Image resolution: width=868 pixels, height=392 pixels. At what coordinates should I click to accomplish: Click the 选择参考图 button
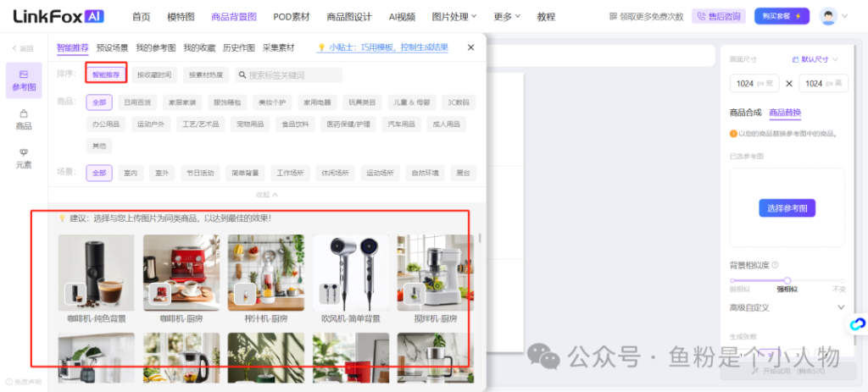click(x=787, y=207)
